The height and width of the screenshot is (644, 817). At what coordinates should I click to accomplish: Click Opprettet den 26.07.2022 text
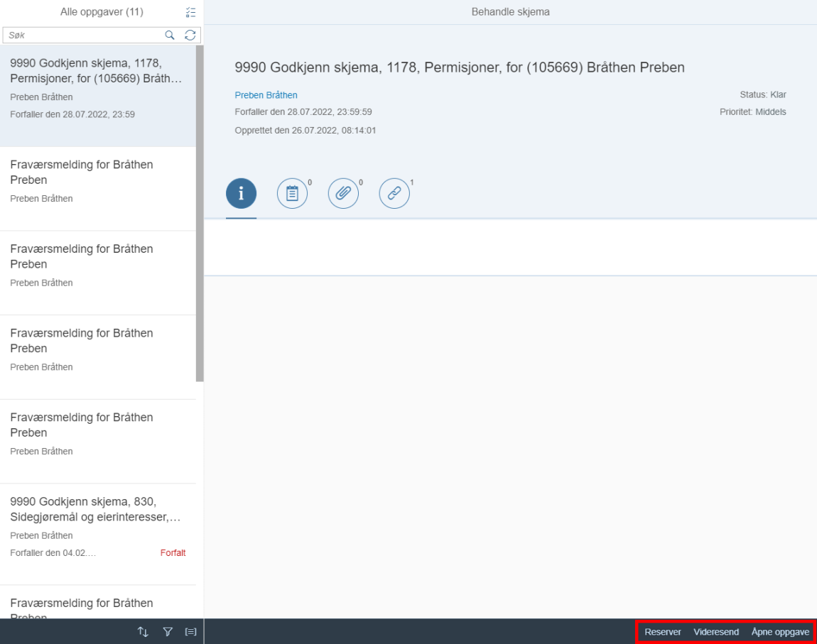pyautogui.click(x=305, y=130)
